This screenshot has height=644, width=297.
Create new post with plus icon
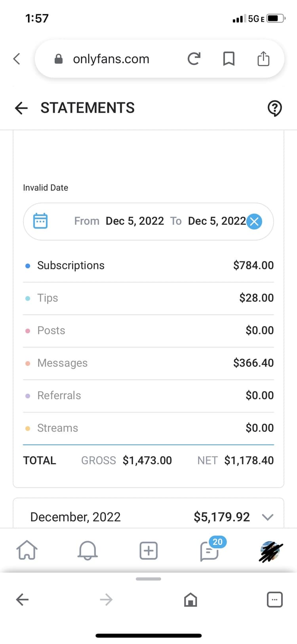point(148,551)
